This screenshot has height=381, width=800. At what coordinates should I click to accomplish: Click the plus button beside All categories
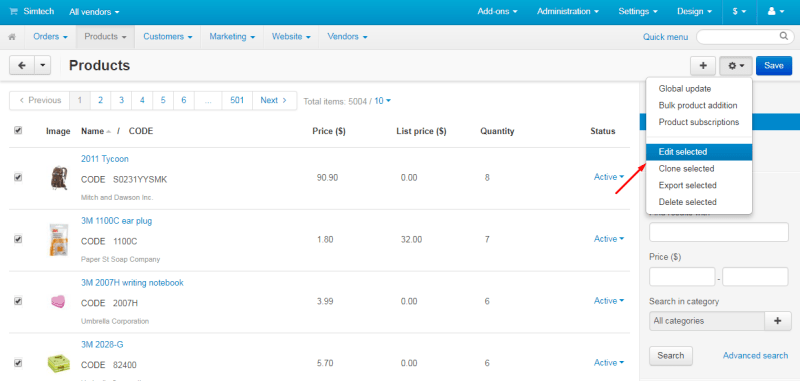(x=778, y=321)
